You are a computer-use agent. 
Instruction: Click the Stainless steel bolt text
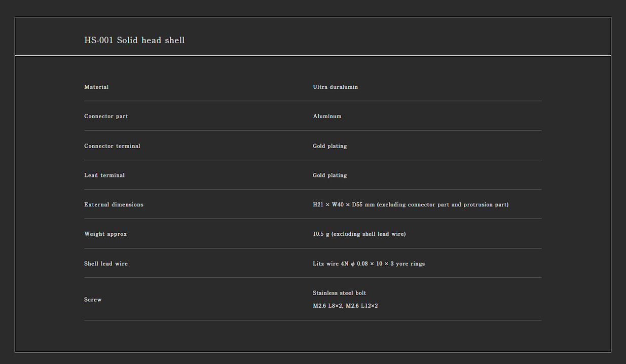pos(340,293)
